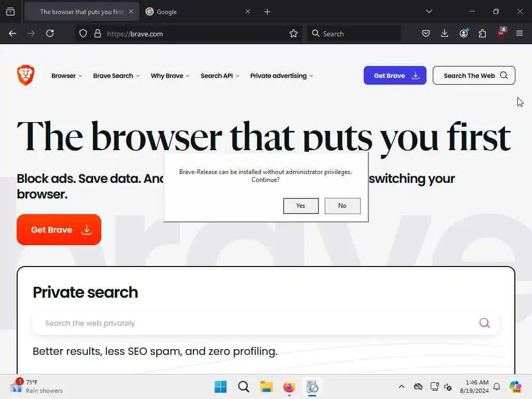Click Yes in the install dialog
This screenshot has height=399, width=532.
pyautogui.click(x=301, y=206)
